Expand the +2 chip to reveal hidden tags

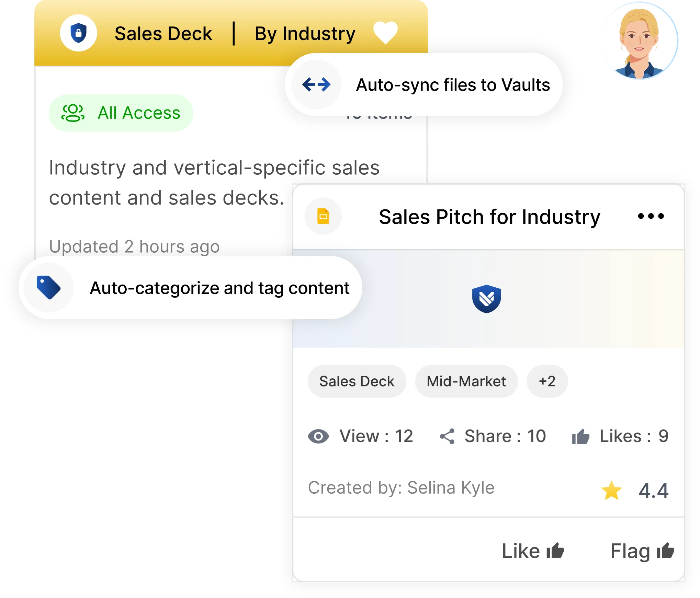click(x=547, y=381)
